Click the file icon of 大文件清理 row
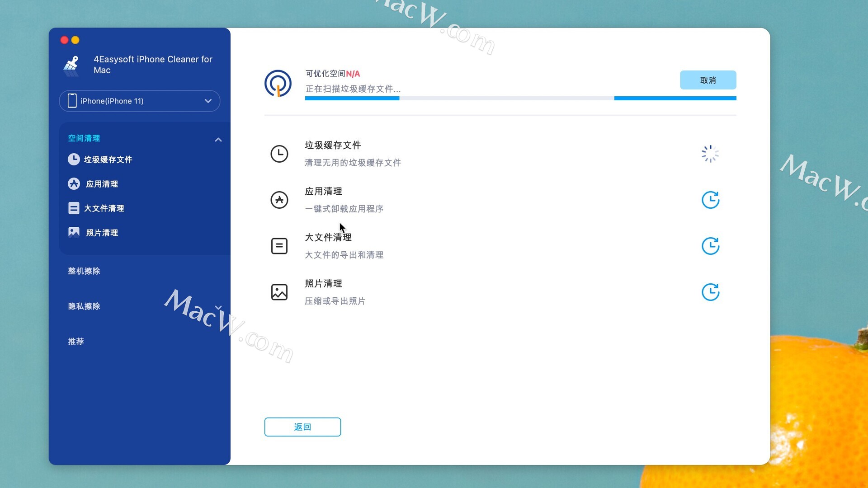 [279, 246]
